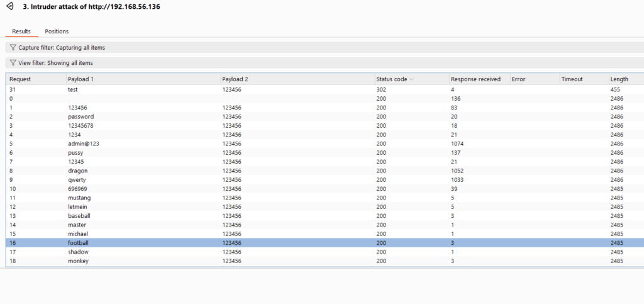Click the View filter funnel icon

click(x=13, y=63)
